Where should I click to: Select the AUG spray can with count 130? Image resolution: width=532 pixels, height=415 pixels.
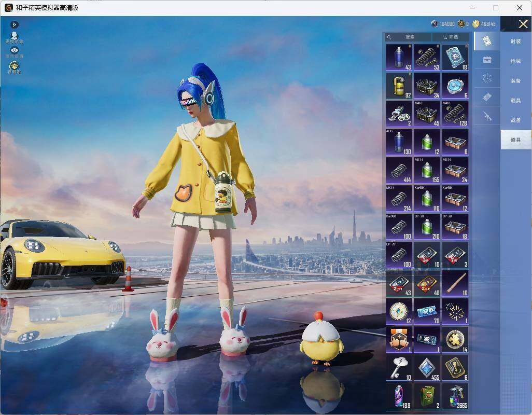399,142
